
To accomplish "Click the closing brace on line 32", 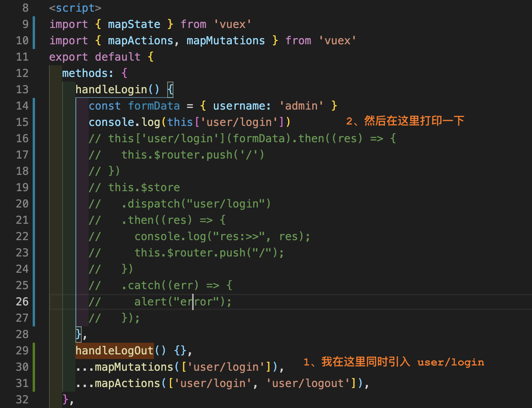I will click(65, 399).
